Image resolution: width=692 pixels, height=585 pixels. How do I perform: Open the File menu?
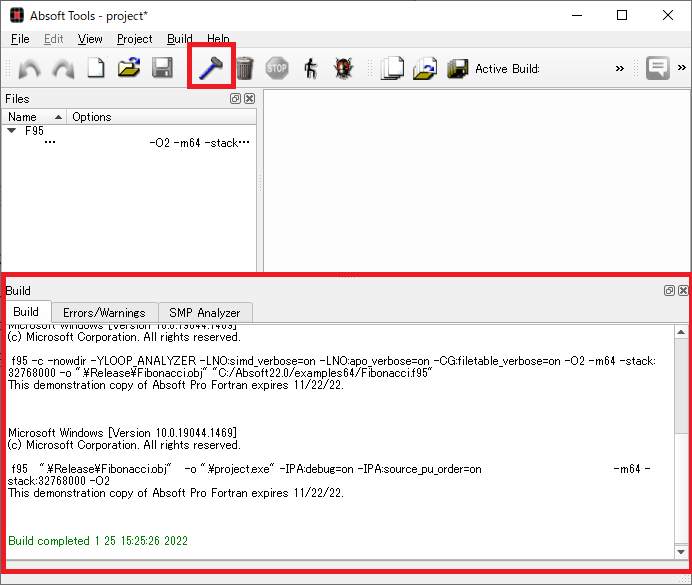point(20,39)
